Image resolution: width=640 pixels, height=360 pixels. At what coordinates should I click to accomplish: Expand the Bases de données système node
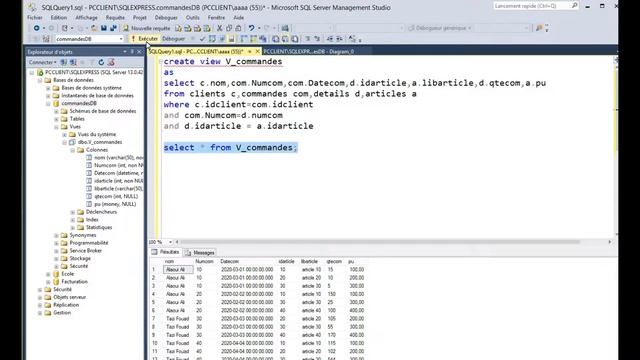48,88
